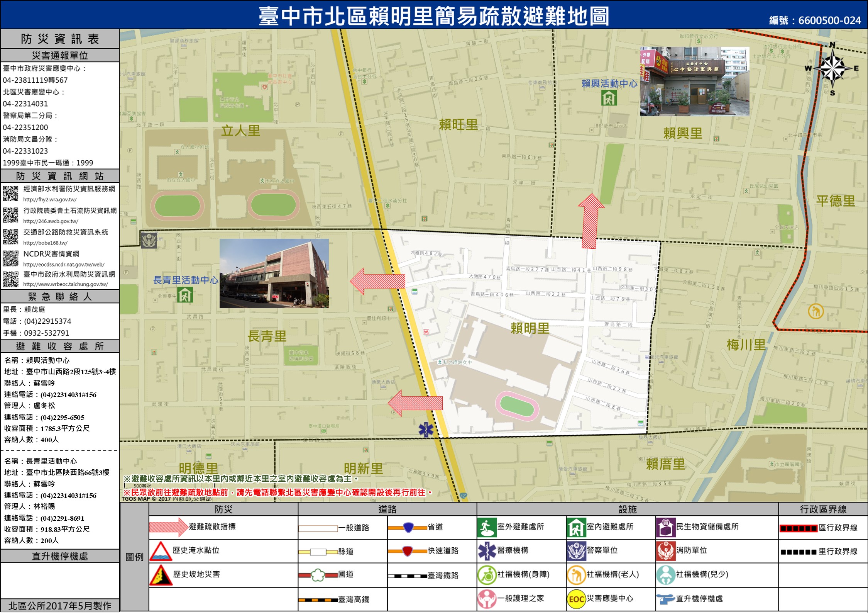Click the 明新里 district label
The height and width of the screenshot is (613, 868).
click(x=363, y=468)
